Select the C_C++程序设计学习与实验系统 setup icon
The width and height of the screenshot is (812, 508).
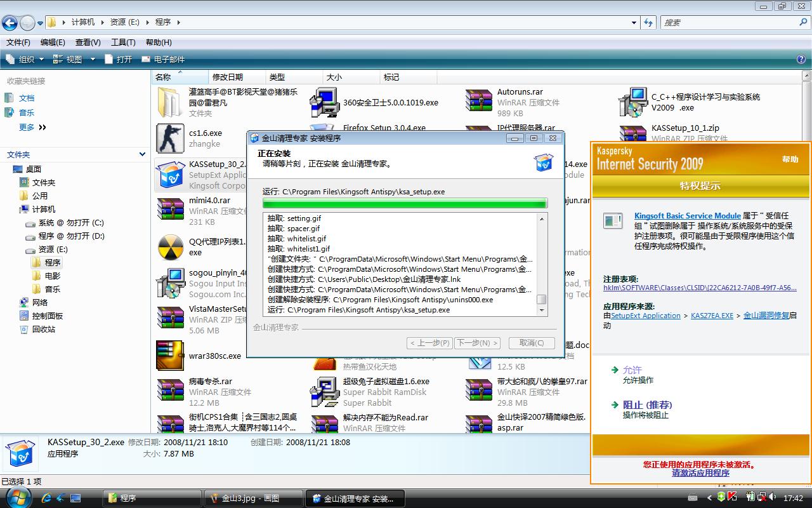[x=633, y=102]
